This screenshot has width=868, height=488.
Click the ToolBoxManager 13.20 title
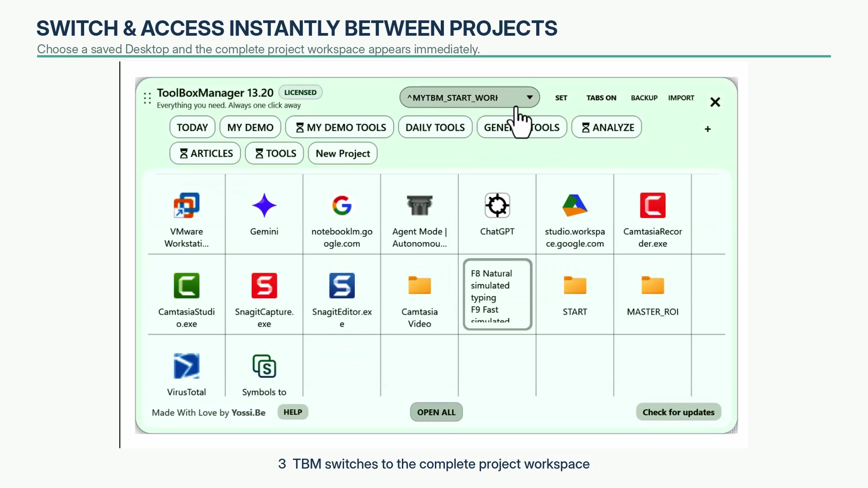coord(215,93)
